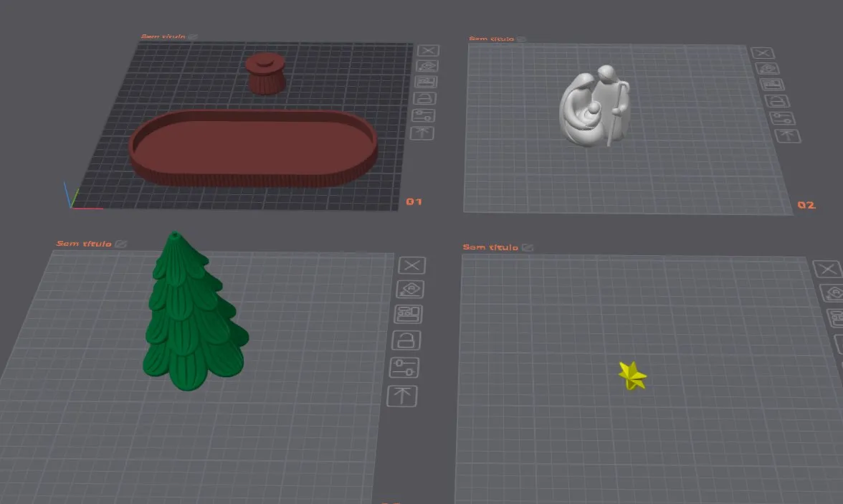This screenshot has width=843, height=504.
Task: Click the up-arrow icon on plate 02
Action: (x=788, y=136)
